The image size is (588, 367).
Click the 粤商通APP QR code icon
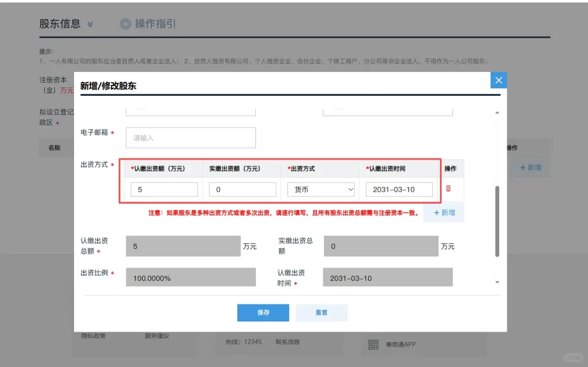coord(375,344)
